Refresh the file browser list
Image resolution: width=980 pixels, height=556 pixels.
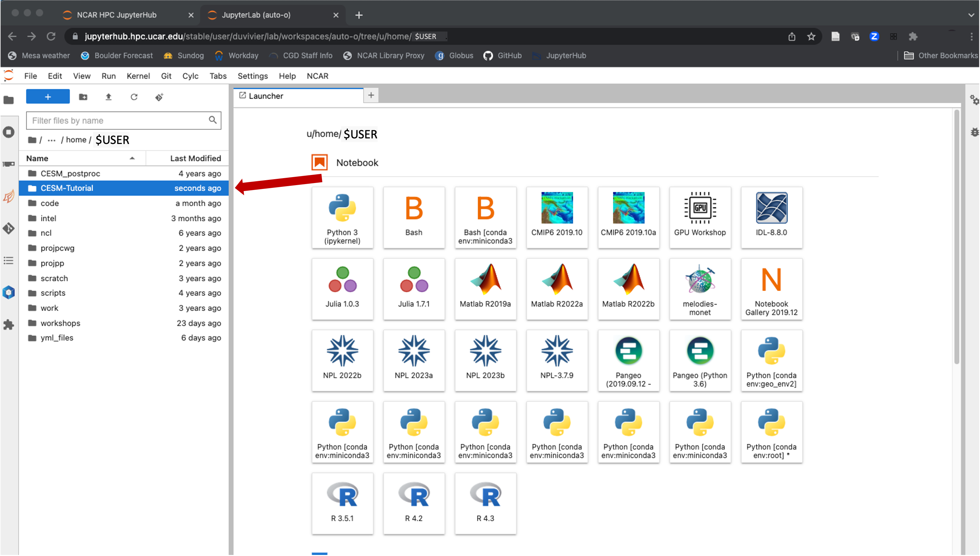point(134,97)
